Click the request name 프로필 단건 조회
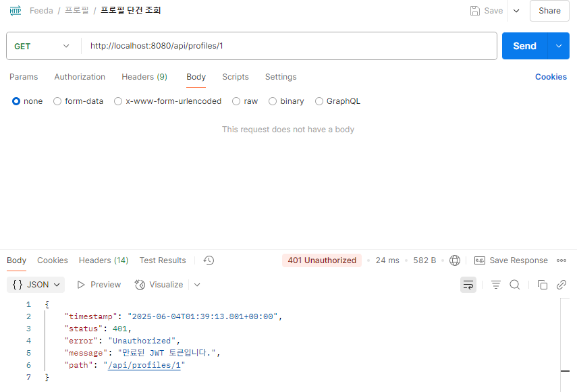Screen dimensions: 577x392 tap(131, 11)
